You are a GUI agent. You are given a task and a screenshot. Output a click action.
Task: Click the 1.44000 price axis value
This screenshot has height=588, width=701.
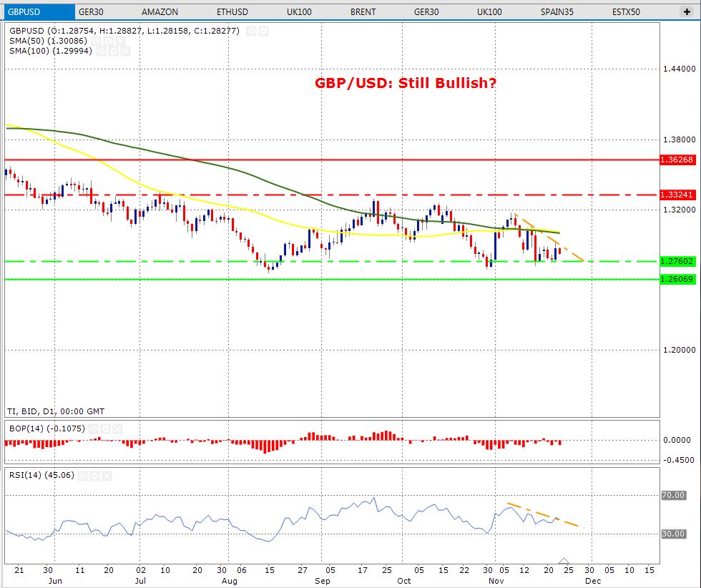click(x=679, y=69)
